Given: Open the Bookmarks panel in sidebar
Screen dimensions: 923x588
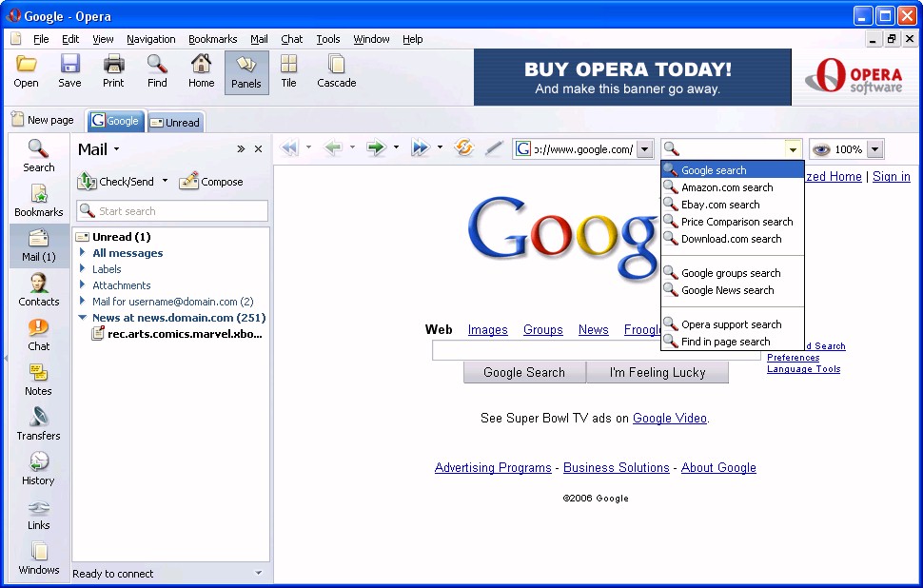Looking at the screenshot, I should click(38, 201).
